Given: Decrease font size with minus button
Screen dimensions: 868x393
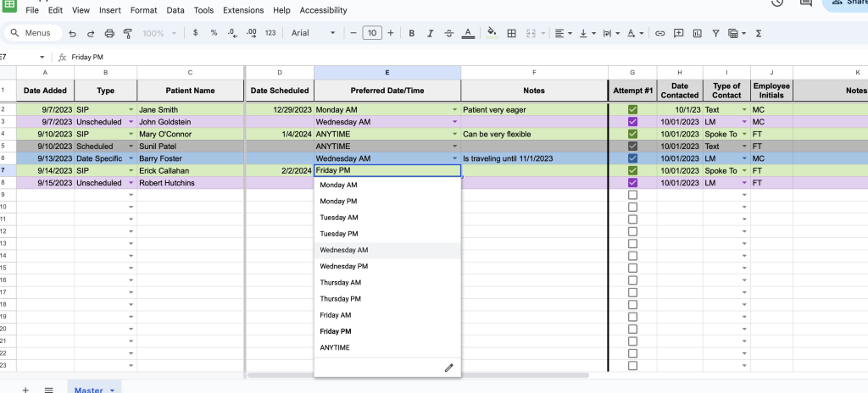Looking at the screenshot, I should (353, 33).
